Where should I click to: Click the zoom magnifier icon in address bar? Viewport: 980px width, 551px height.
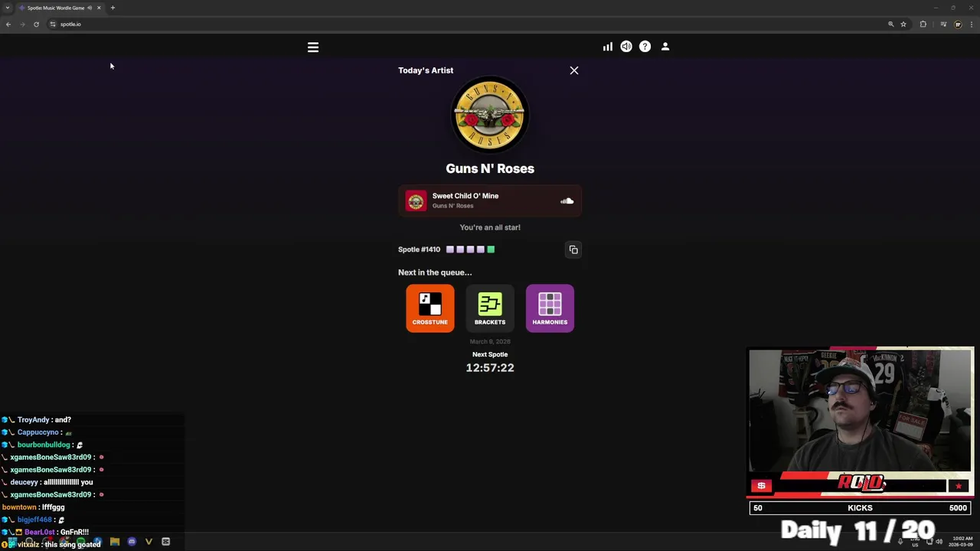point(890,24)
